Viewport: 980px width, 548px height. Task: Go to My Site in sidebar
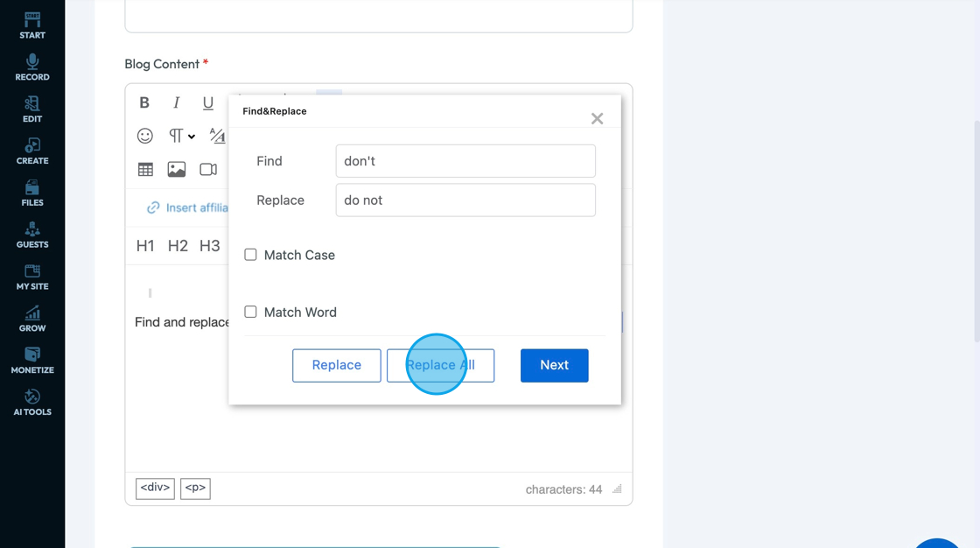(x=32, y=277)
